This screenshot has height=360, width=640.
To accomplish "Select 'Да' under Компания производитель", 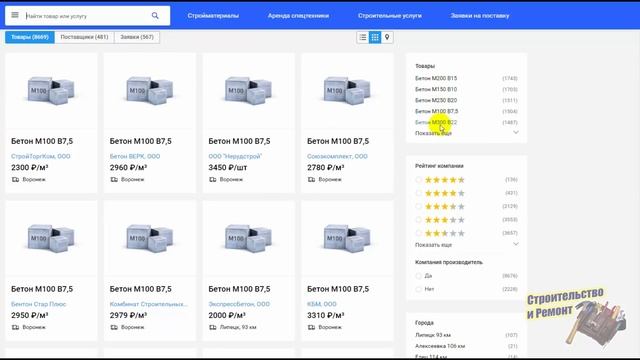I will tap(418, 276).
